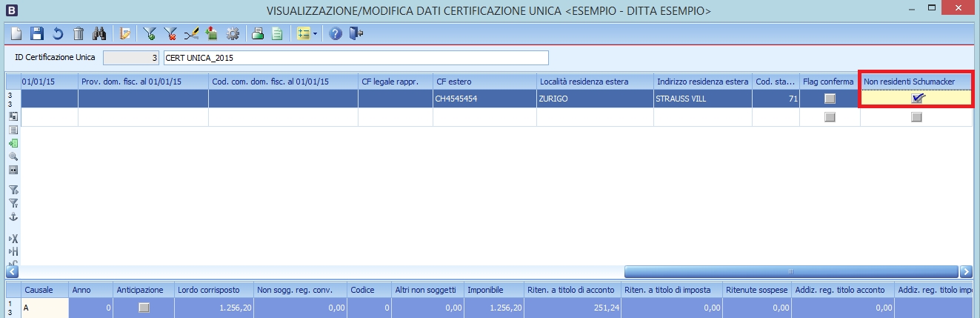Click the Prov. dom. fisc. al 01/01/15 header

coord(143,81)
